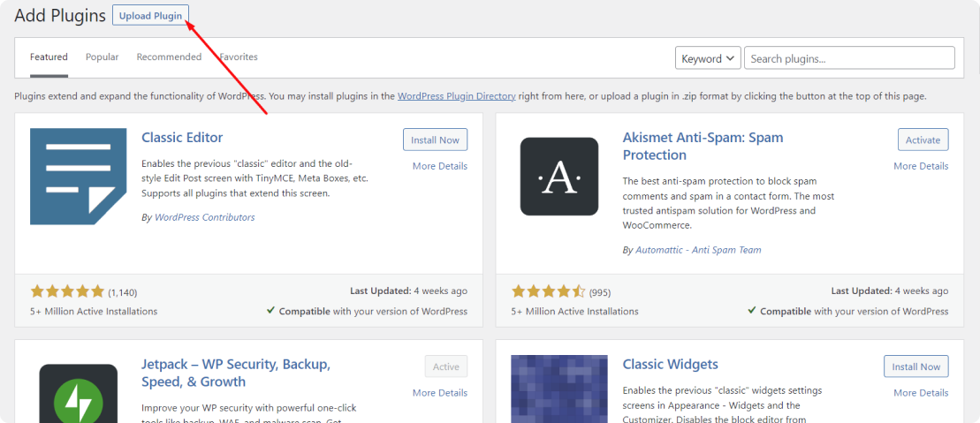Click the Search plugins input field
This screenshot has width=980, height=423.
coord(849,58)
